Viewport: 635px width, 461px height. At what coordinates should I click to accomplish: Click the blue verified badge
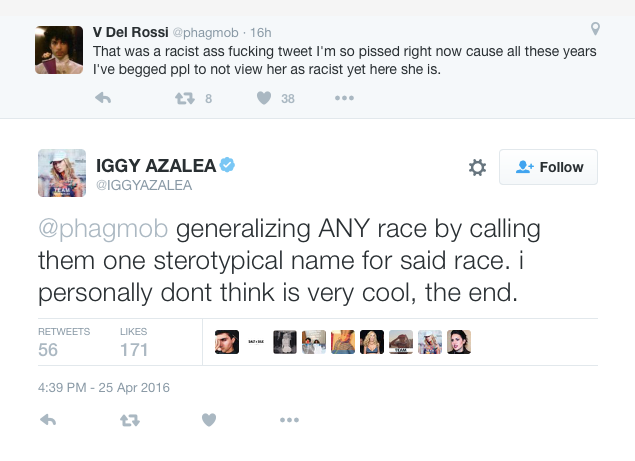coord(228,165)
